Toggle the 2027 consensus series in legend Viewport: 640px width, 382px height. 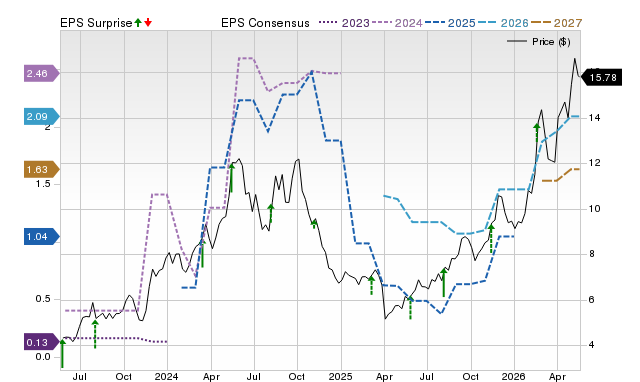click(556, 23)
